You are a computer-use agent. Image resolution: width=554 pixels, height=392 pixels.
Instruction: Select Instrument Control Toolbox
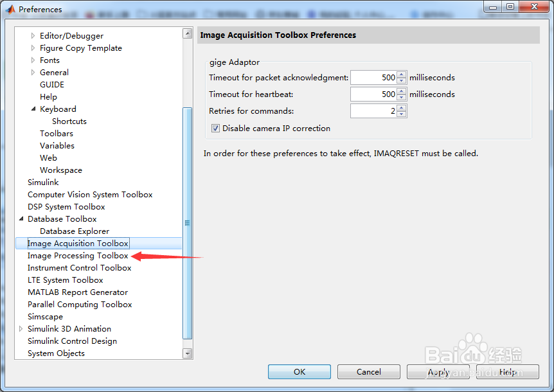click(x=79, y=268)
